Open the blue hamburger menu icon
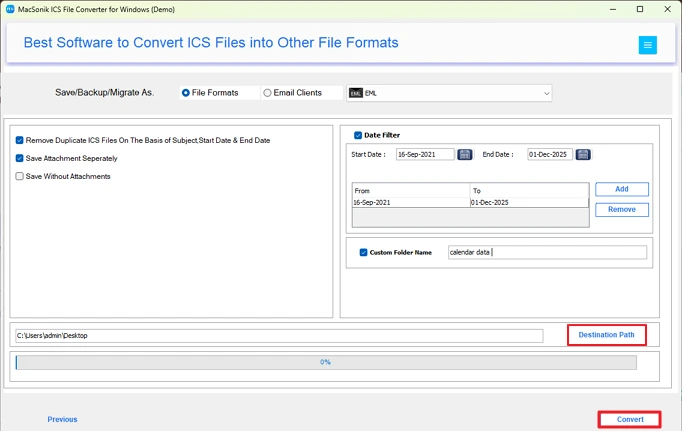Screen dimensions: 682x431 [x=647, y=45]
